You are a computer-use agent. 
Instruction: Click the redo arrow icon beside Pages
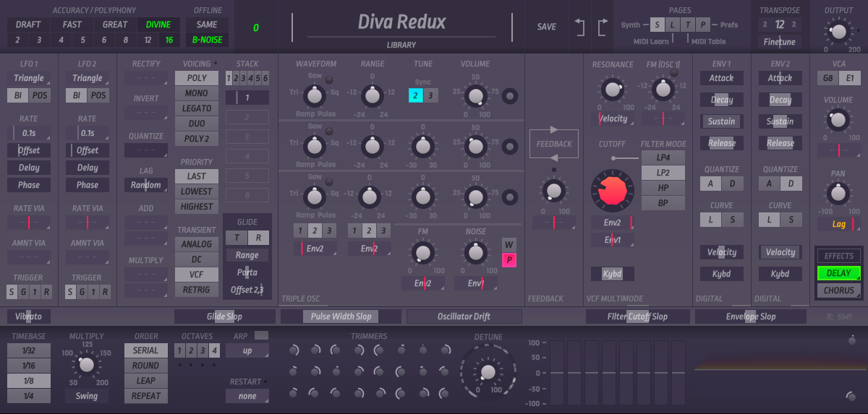[603, 27]
